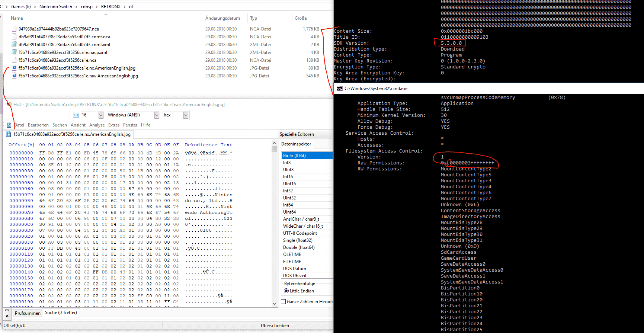Screen dimensions: 644x333
Task: Click hex byte FF at offset 00000000
Action: pos(42,153)
